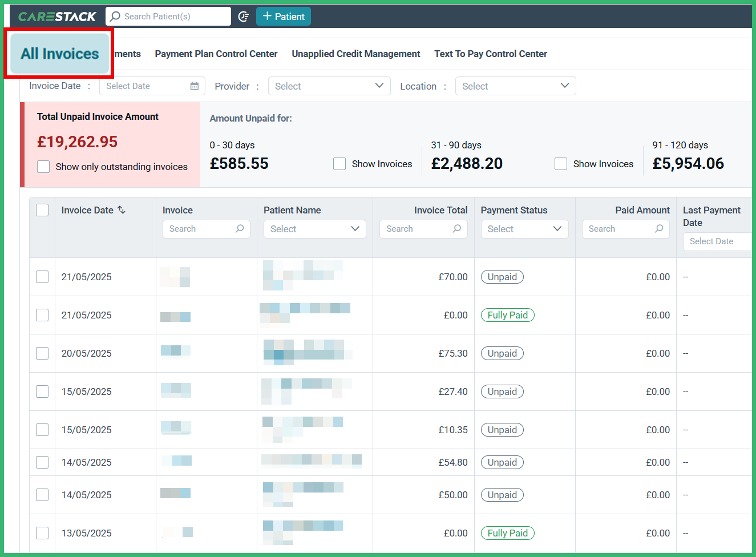Open the calendar icon for Invoice Date filter
The width and height of the screenshot is (756, 557).
[x=196, y=86]
